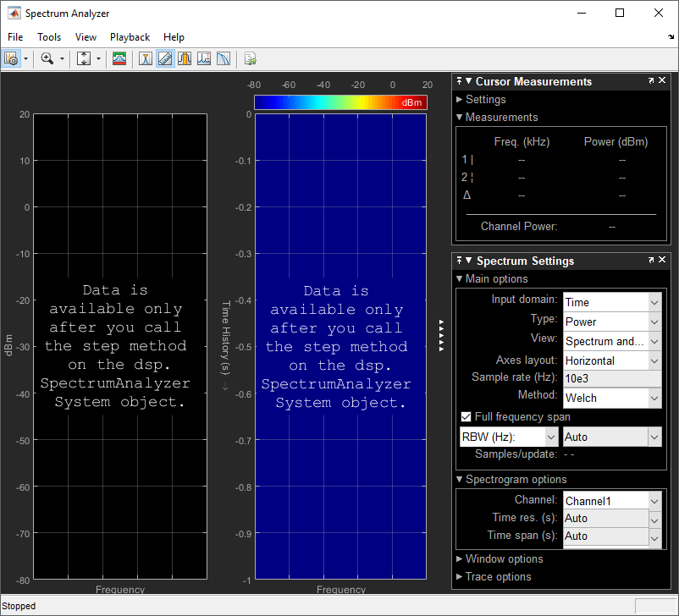Select the zoom magnifier tool

click(x=47, y=58)
